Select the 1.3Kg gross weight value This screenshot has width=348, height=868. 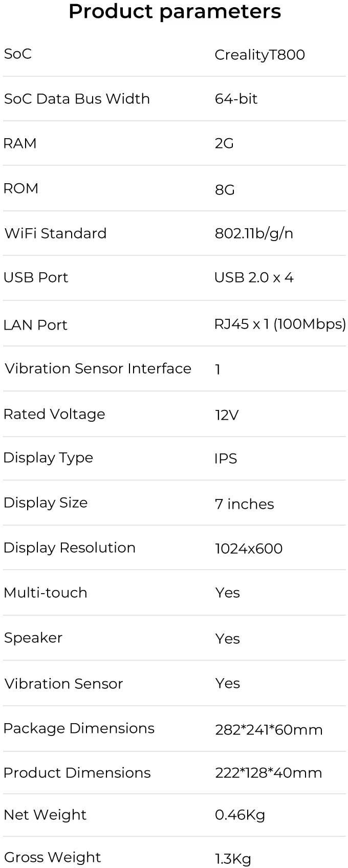pyautogui.click(x=233, y=858)
